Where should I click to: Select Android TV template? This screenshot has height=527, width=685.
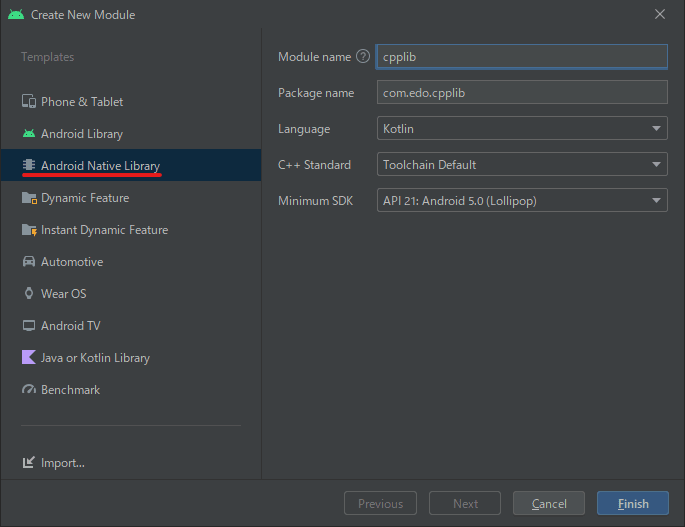pos(131,326)
